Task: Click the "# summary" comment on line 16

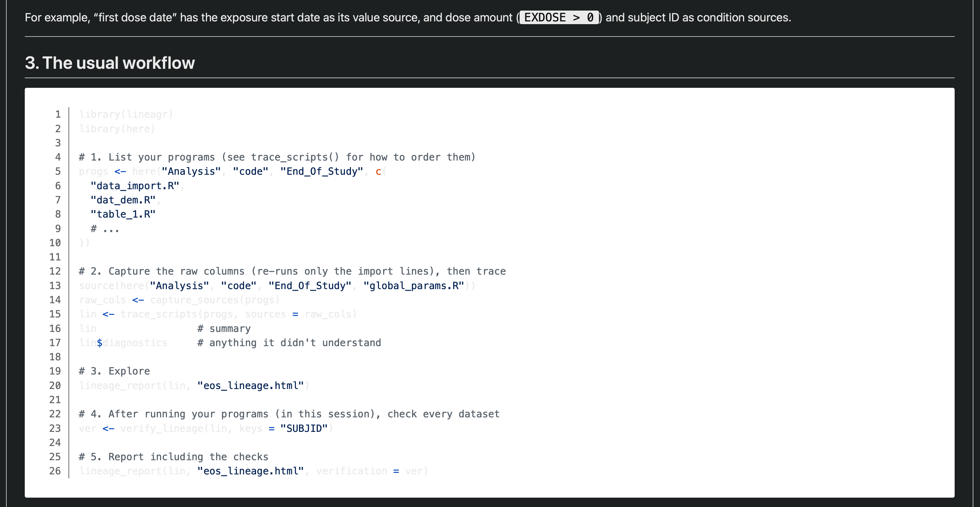Action: point(224,329)
